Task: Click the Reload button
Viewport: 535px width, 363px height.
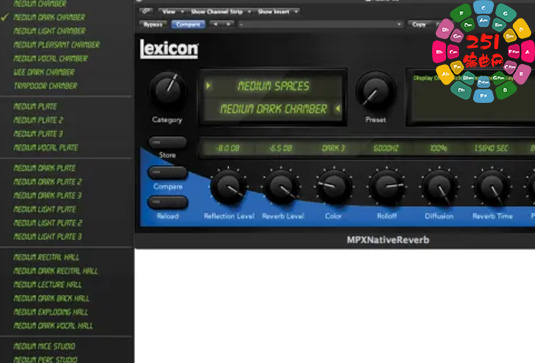Action: pyautogui.click(x=168, y=202)
